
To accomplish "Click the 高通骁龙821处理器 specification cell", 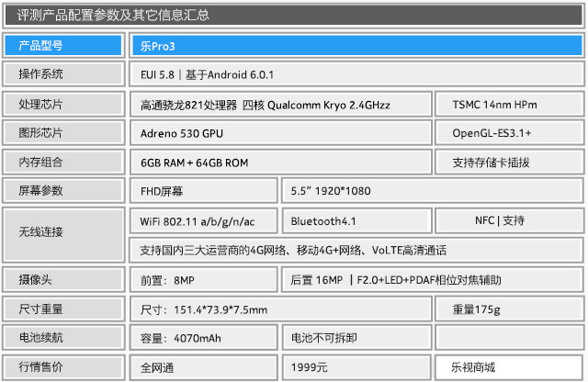I will pos(279,104).
